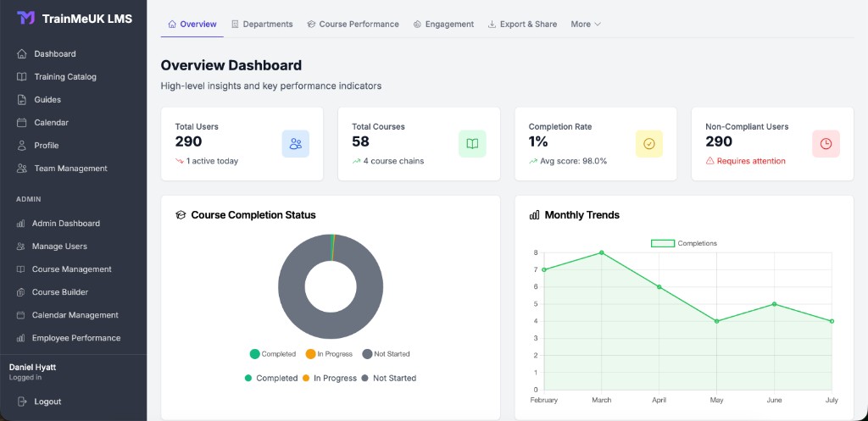Click the building icon on Departments tab
Image resolution: width=868 pixels, height=421 pixels.
tap(235, 25)
